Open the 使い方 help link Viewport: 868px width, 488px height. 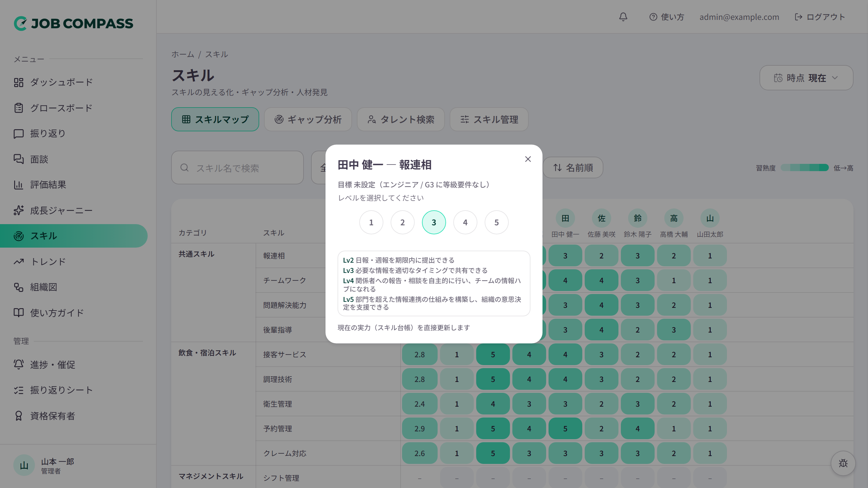click(666, 17)
